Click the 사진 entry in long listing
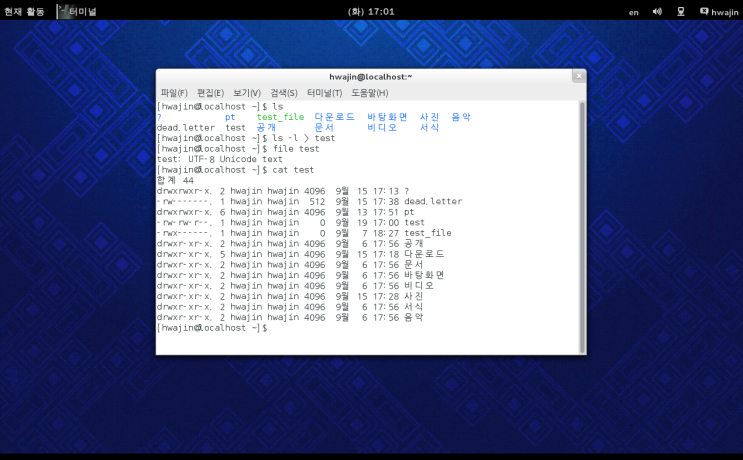743x460 pixels. click(414, 296)
